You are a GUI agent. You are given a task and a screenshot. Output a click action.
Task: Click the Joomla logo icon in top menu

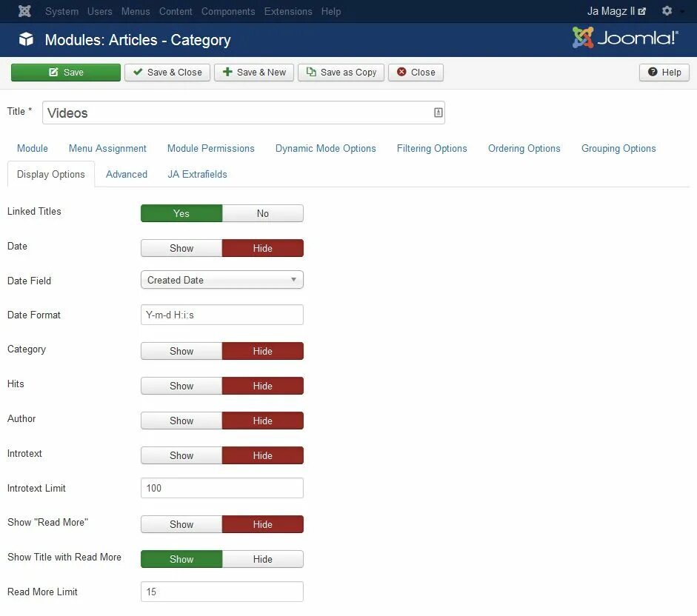click(24, 11)
